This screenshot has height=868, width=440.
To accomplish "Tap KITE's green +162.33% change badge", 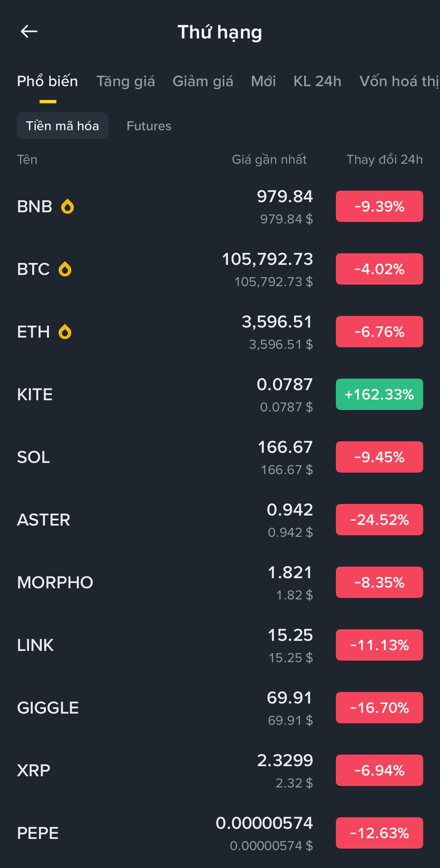I will click(x=379, y=394).
